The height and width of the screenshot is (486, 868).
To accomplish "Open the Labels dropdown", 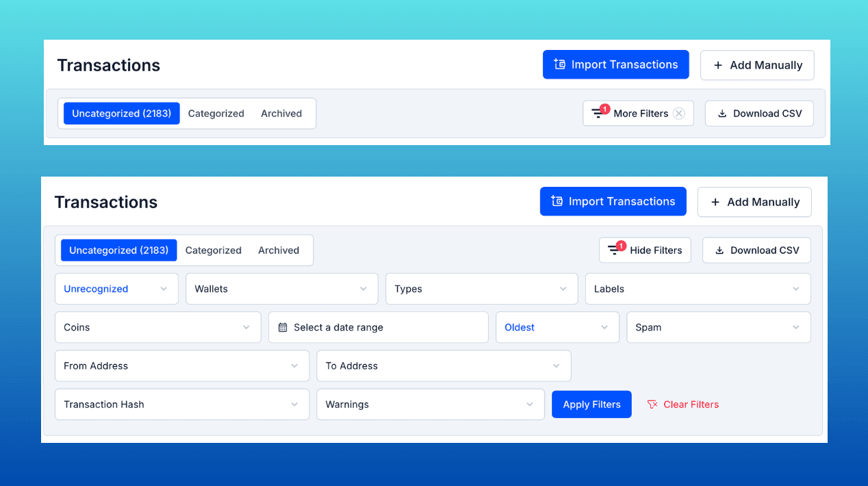I will pyautogui.click(x=698, y=289).
